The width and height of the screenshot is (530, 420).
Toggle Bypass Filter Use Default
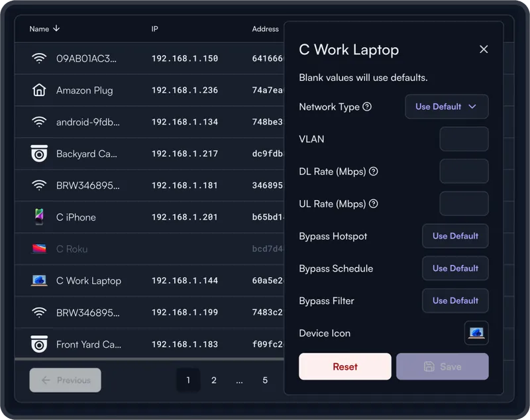(455, 301)
